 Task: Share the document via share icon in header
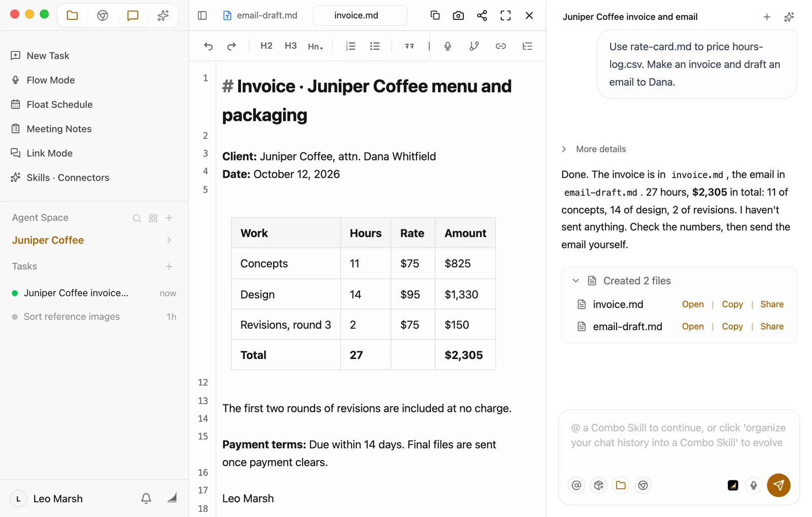482,15
